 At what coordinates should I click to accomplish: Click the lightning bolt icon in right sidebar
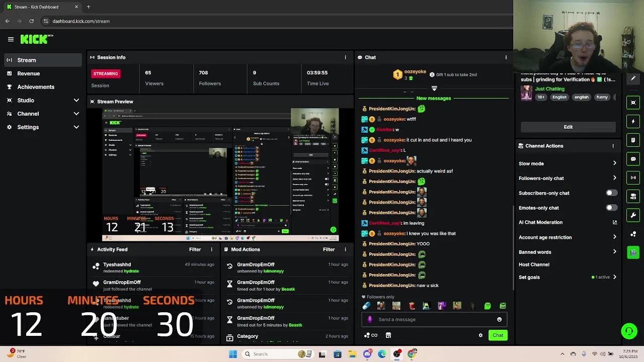633,122
